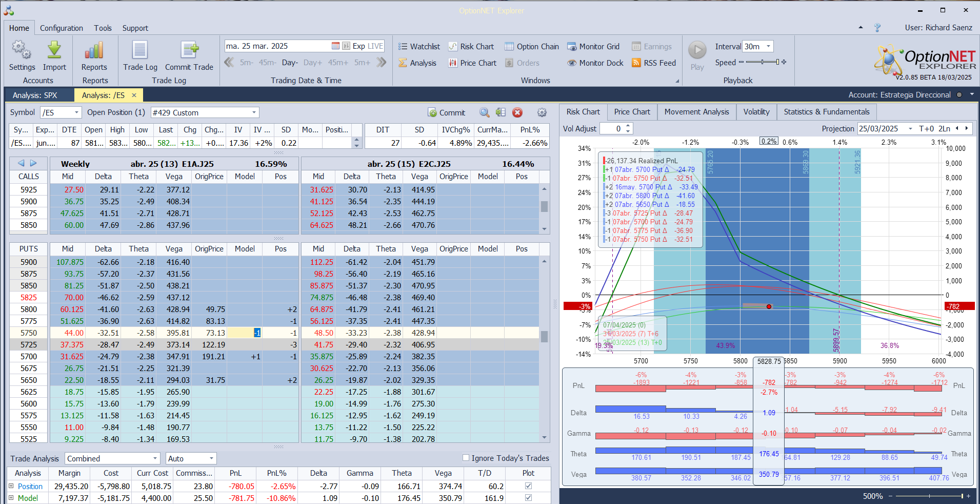Click the add-columns icon beside the magnifier

click(501, 112)
